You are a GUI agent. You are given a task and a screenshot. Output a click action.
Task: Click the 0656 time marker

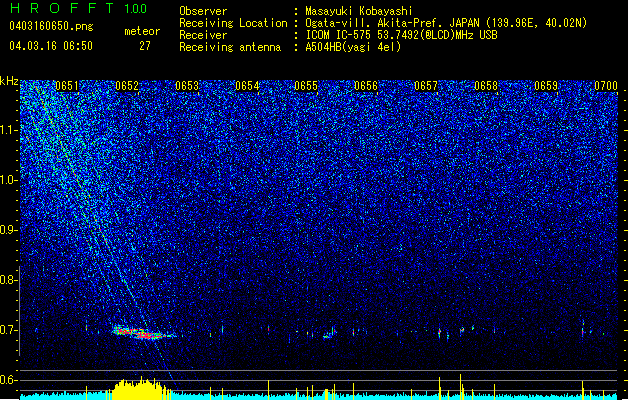pyautogui.click(x=366, y=86)
